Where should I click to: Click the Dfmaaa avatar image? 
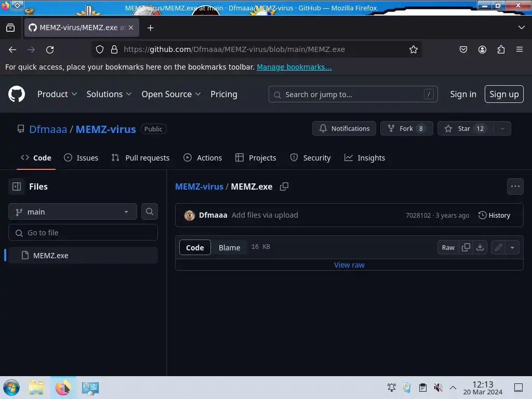point(189,215)
